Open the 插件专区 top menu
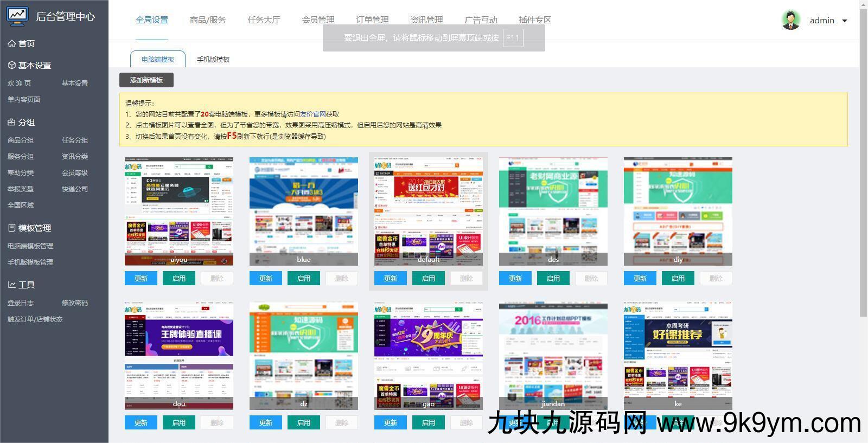Image resolution: width=868 pixels, height=443 pixels. [535, 20]
